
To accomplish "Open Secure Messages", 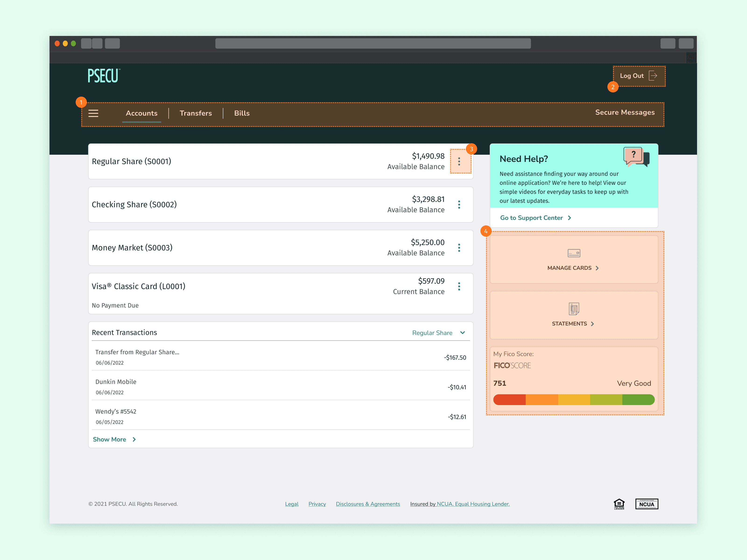I will pyautogui.click(x=625, y=112).
